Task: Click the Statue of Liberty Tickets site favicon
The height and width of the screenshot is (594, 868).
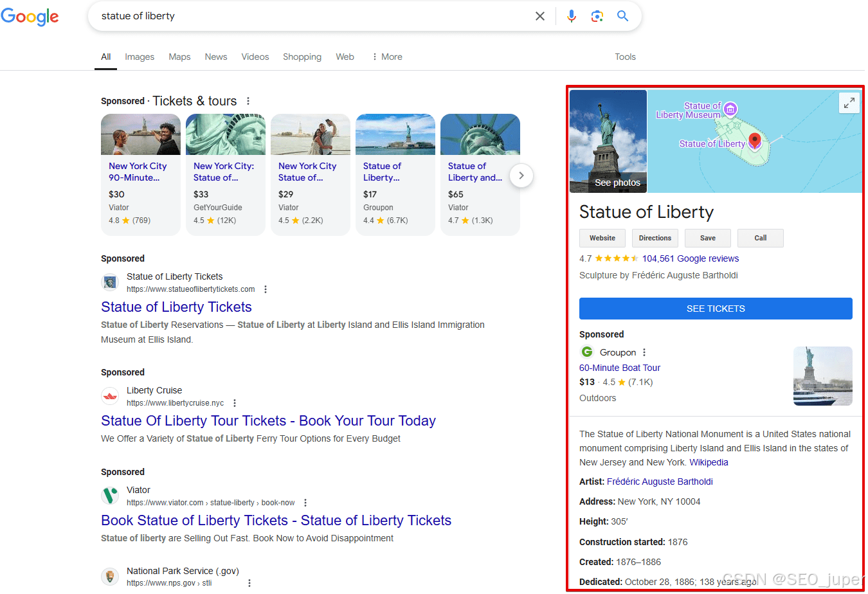Action: pos(110,282)
